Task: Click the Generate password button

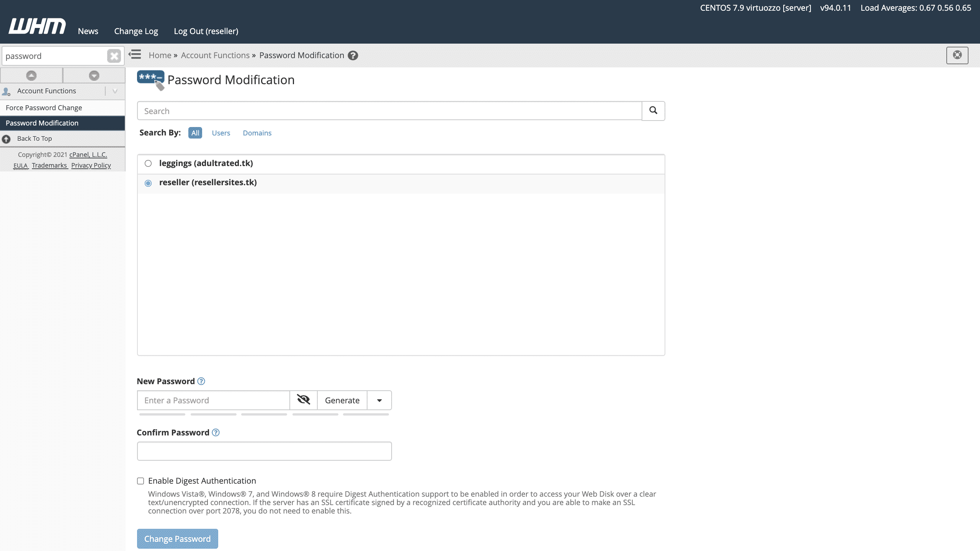Action: click(342, 400)
